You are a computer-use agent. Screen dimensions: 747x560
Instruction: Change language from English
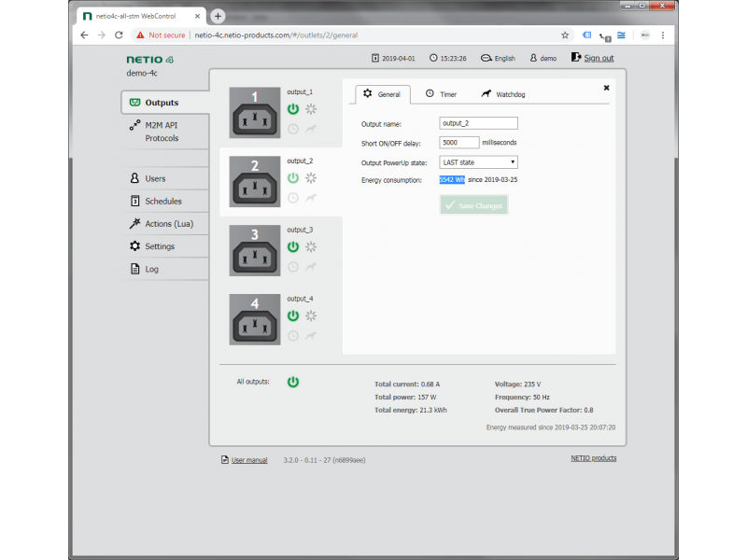[499, 58]
